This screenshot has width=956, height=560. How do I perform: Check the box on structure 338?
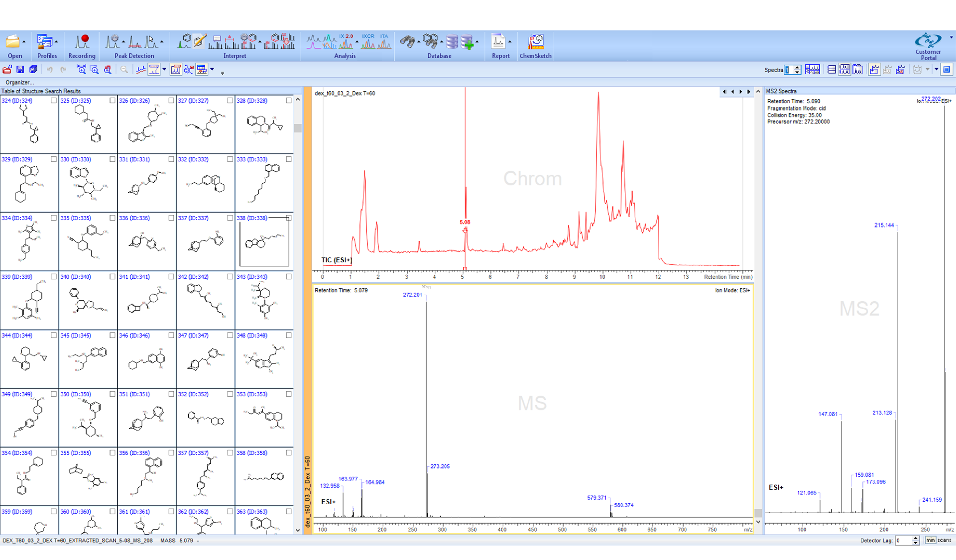[x=289, y=218]
